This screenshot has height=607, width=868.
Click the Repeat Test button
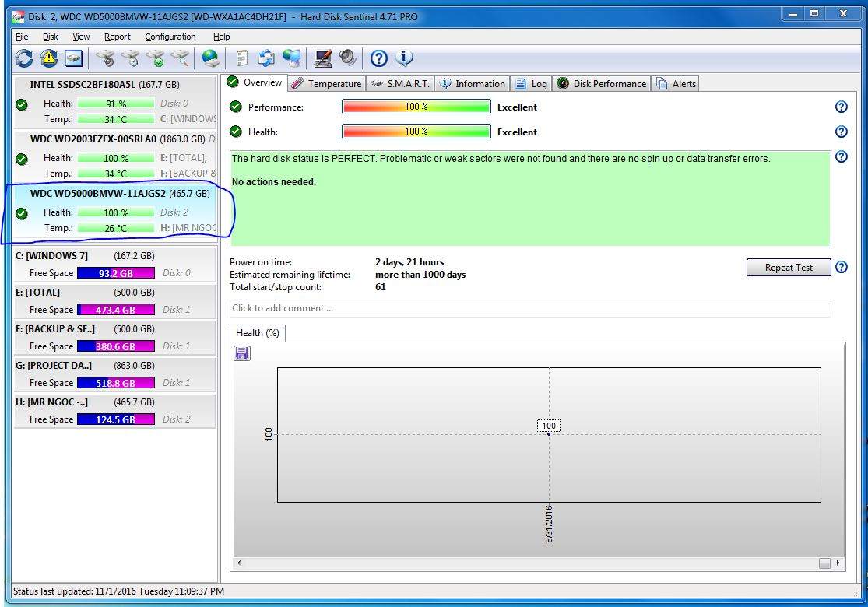[789, 267]
